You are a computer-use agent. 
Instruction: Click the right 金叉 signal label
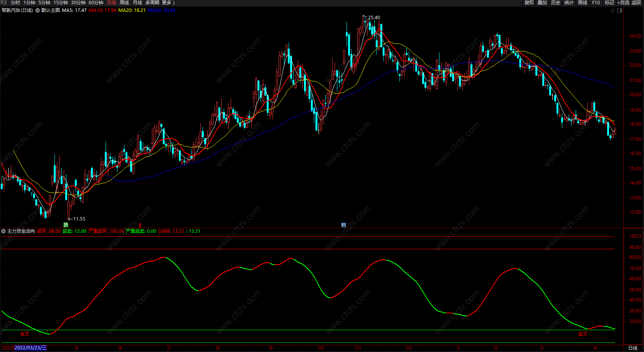coord(583,334)
